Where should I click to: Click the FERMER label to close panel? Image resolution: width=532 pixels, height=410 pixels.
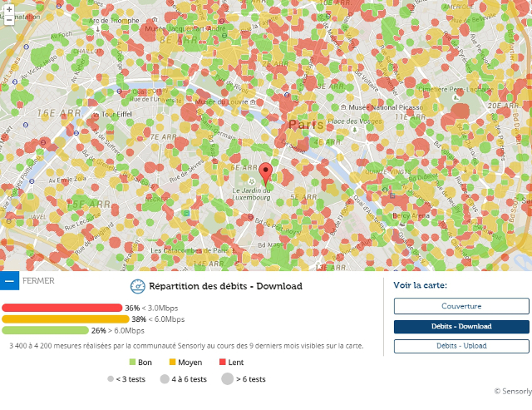pyautogui.click(x=39, y=281)
